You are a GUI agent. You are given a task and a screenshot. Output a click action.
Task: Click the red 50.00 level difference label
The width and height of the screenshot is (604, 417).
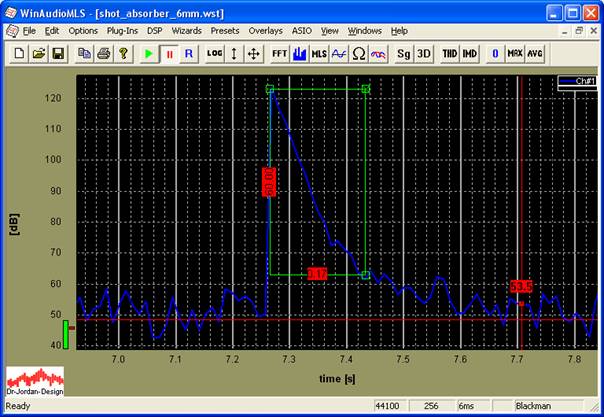[x=269, y=182]
